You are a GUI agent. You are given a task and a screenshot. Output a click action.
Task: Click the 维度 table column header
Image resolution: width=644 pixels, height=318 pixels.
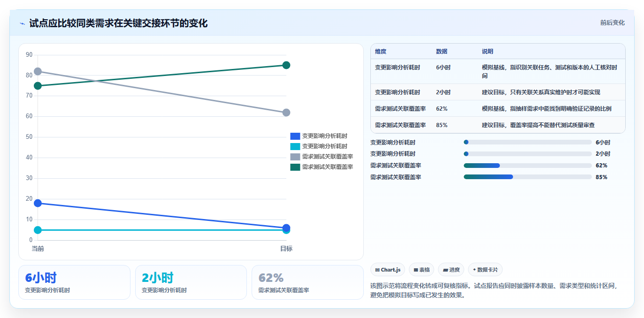(x=381, y=52)
